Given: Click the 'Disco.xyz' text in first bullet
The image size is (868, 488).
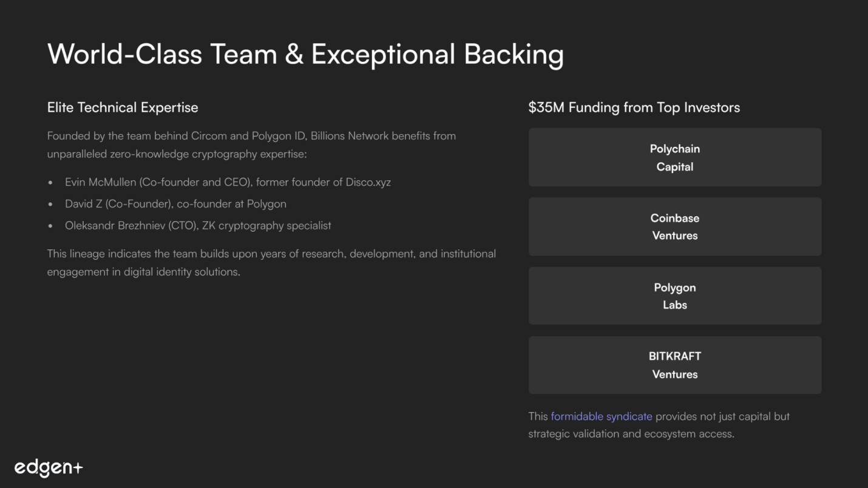Looking at the screenshot, I should point(368,182).
